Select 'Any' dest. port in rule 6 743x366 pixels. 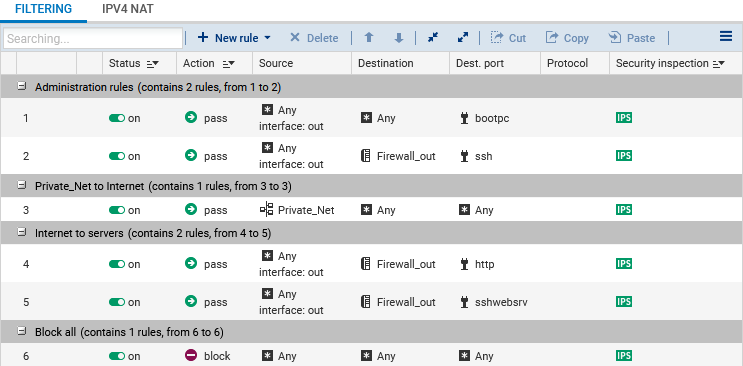point(484,356)
